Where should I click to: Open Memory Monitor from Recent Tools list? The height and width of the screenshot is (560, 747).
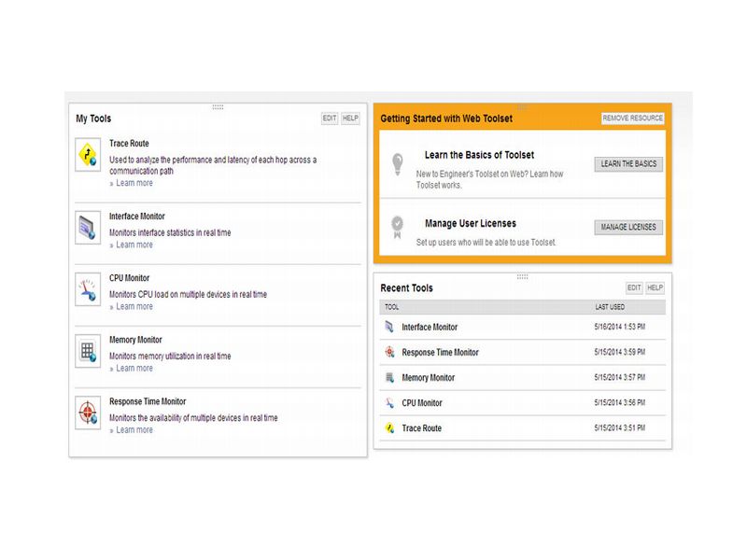tap(429, 378)
